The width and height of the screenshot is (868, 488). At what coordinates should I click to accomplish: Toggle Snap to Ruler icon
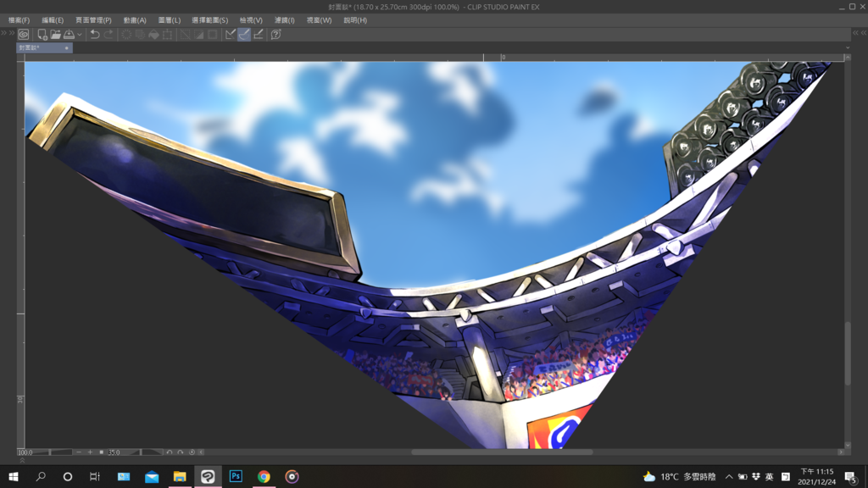tap(231, 34)
